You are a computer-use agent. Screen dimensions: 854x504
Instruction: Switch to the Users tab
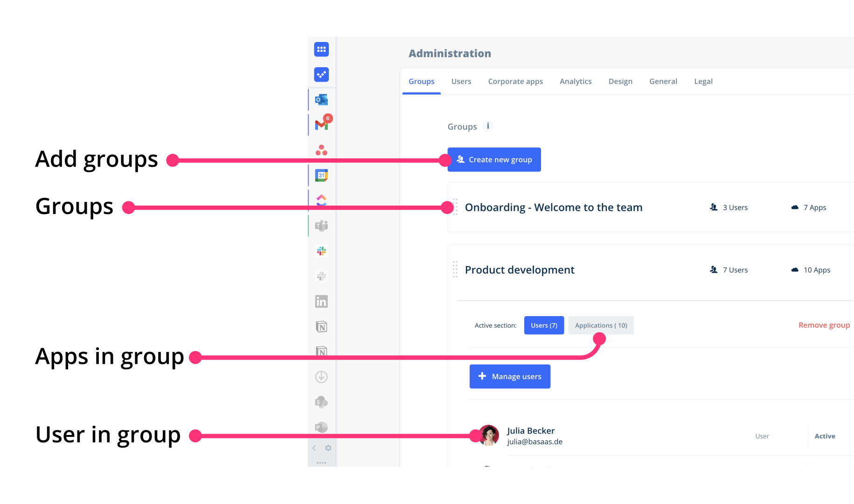pyautogui.click(x=461, y=82)
